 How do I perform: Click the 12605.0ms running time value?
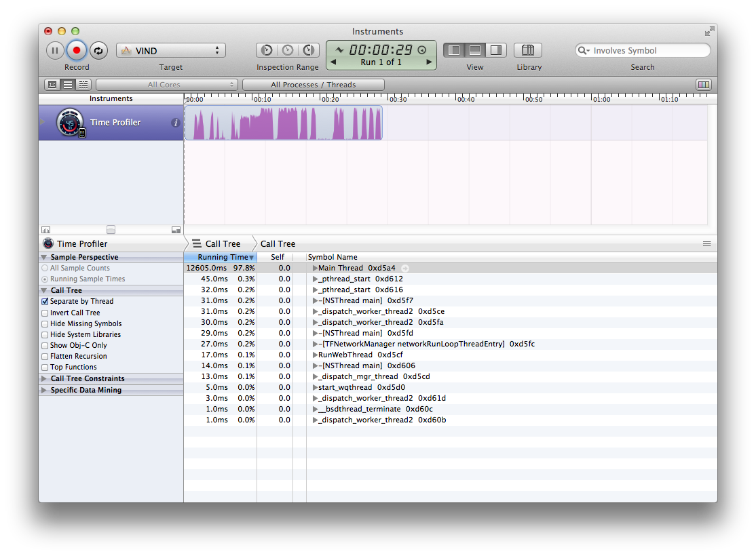point(206,268)
